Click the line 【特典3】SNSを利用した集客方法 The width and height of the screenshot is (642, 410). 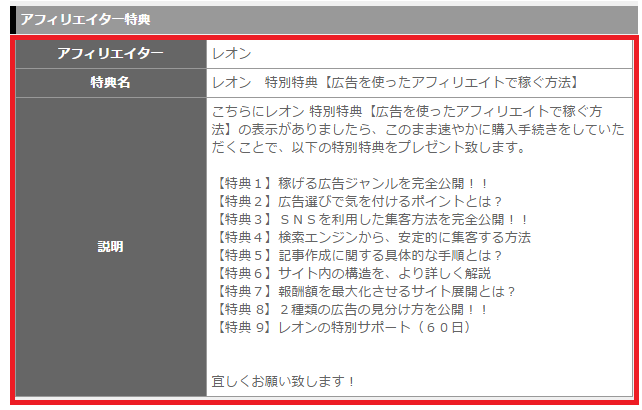[371, 219]
